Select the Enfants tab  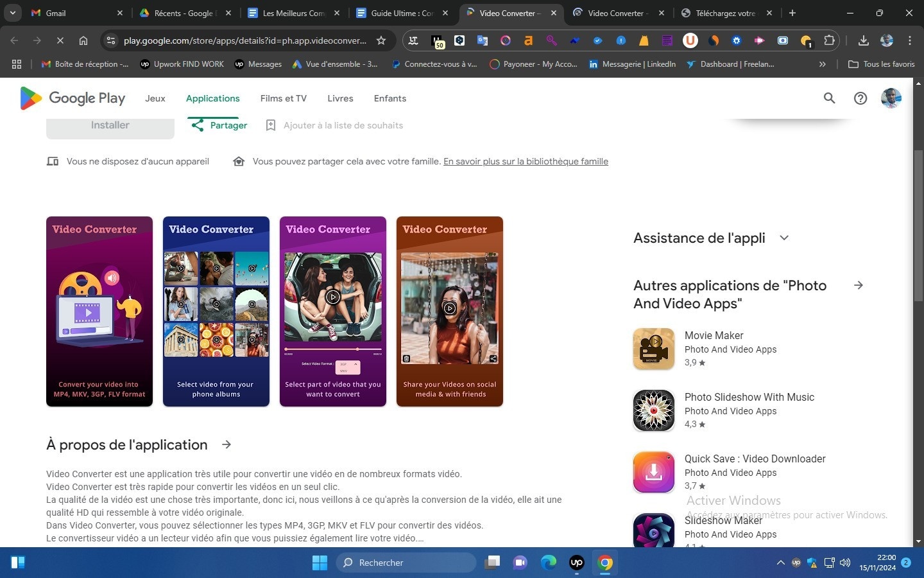(x=390, y=98)
